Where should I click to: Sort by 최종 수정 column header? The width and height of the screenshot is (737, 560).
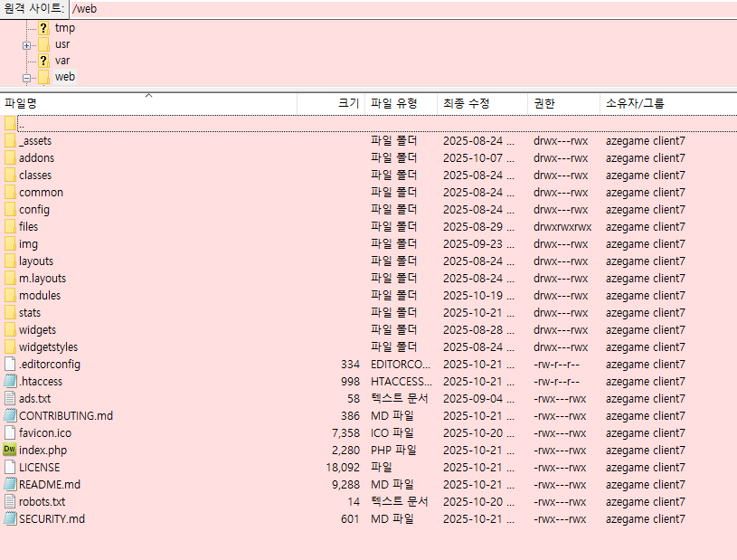point(466,103)
